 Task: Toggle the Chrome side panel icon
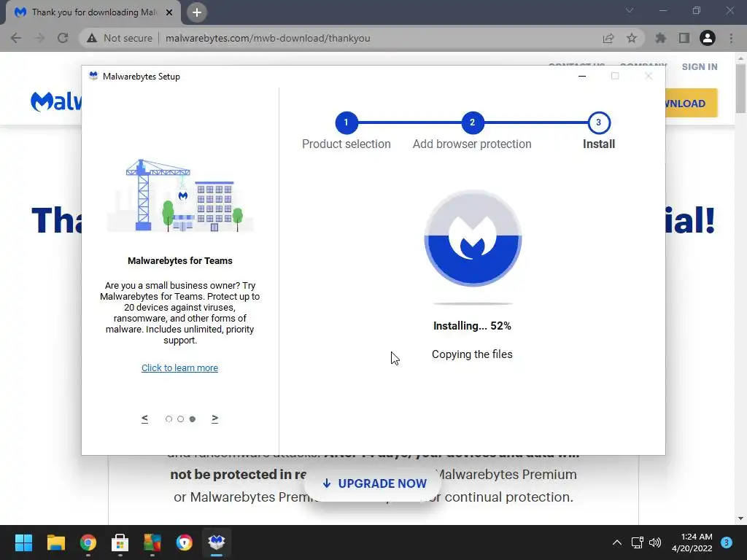click(x=684, y=38)
